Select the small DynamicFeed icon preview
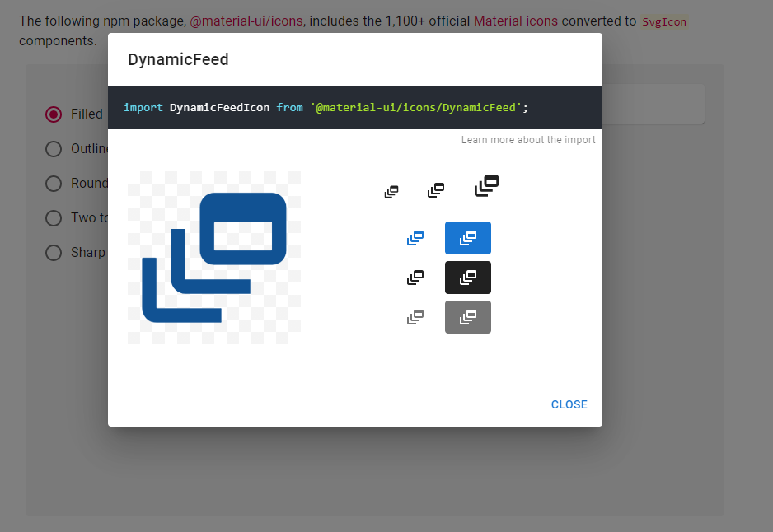 pyautogui.click(x=391, y=191)
